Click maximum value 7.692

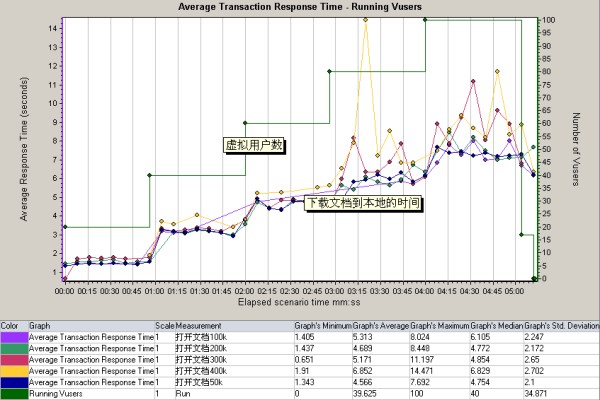(420, 382)
